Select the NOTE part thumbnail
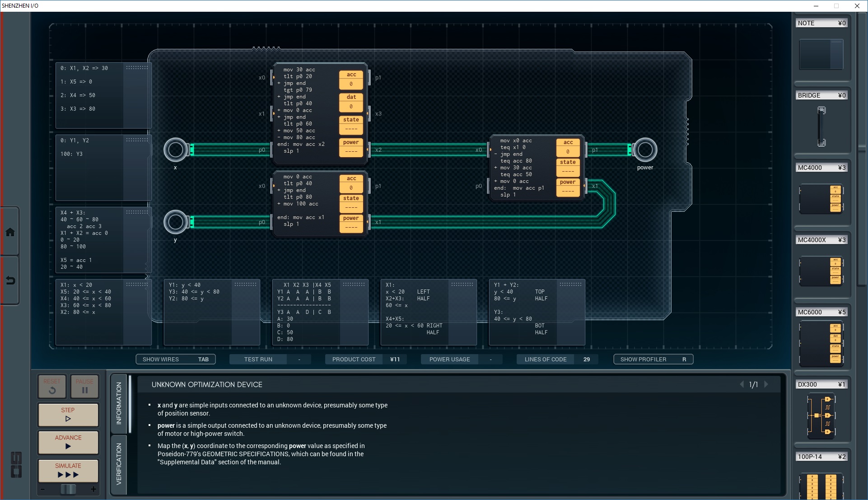The image size is (868, 500). pyautogui.click(x=821, y=54)
